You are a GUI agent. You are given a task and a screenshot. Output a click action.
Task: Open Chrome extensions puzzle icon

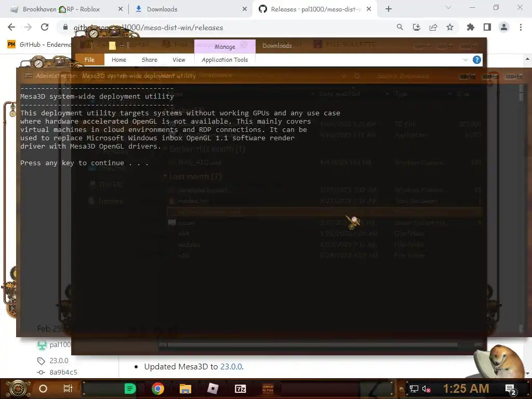tap(470, 27)
